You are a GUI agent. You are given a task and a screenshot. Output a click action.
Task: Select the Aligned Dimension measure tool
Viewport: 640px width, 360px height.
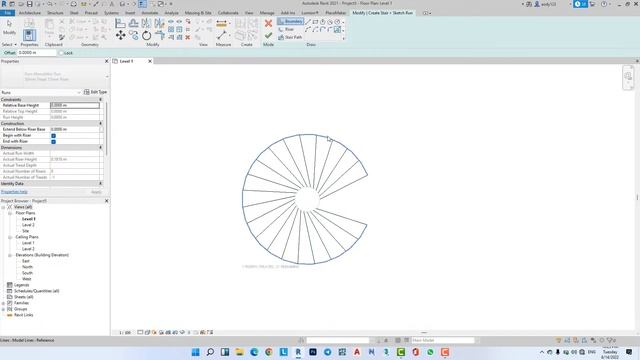pos(222,24)
